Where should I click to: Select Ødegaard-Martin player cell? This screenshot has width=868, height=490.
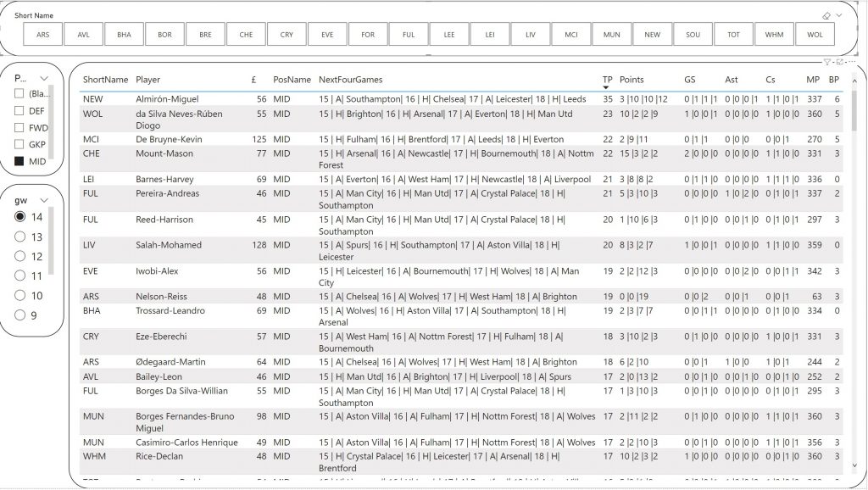pos(170,361)
